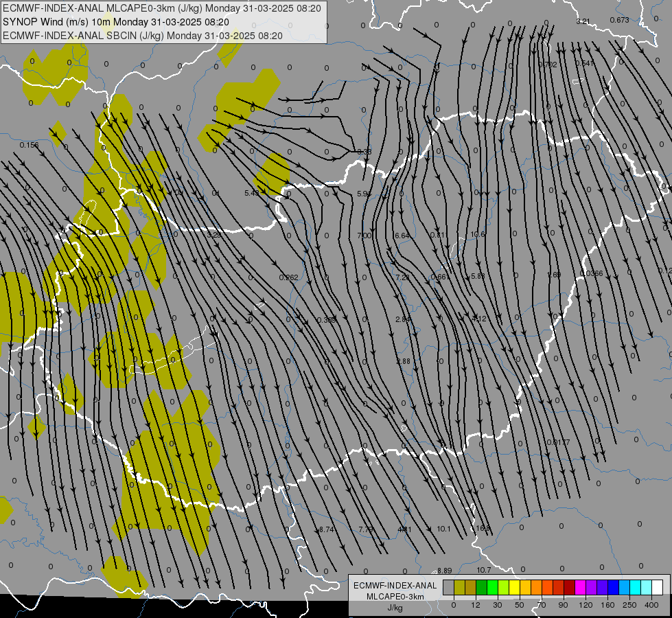Image resolution: width=672 pixels, height=618 pixels.
Task: Select the yellow-green legend swatch
Action: [x=504, y=588]
